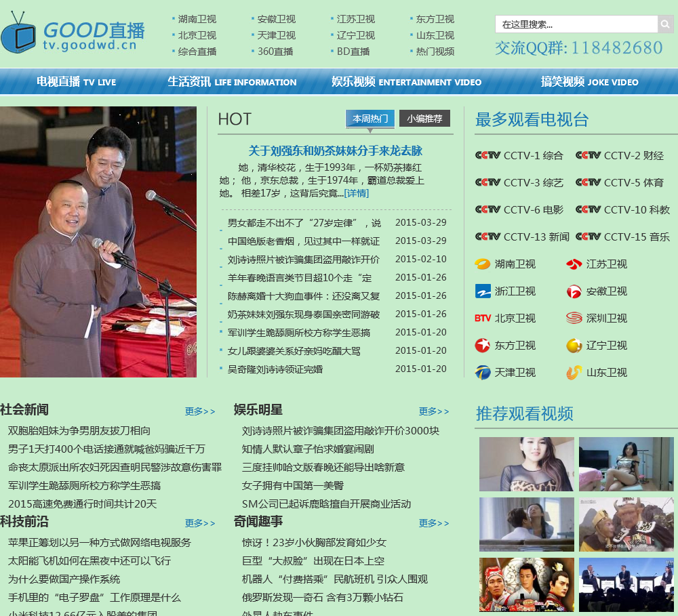This screenshot has width=678, height=616.
Task: Click the GOOD直播 TV logo
Action: pos(73,33)
